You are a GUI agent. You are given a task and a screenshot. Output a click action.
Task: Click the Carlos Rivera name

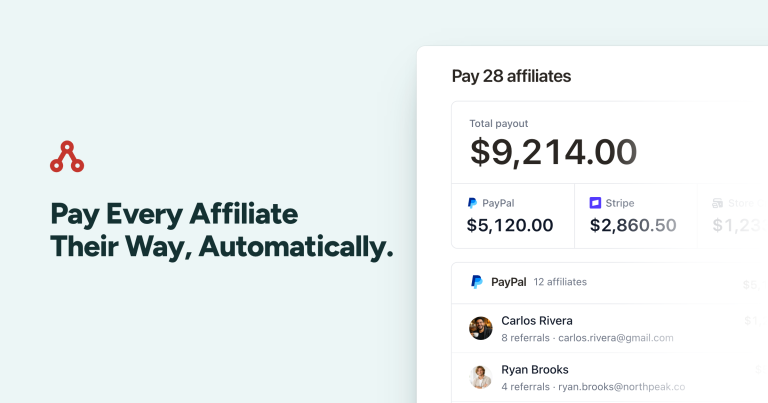point(537,321)
